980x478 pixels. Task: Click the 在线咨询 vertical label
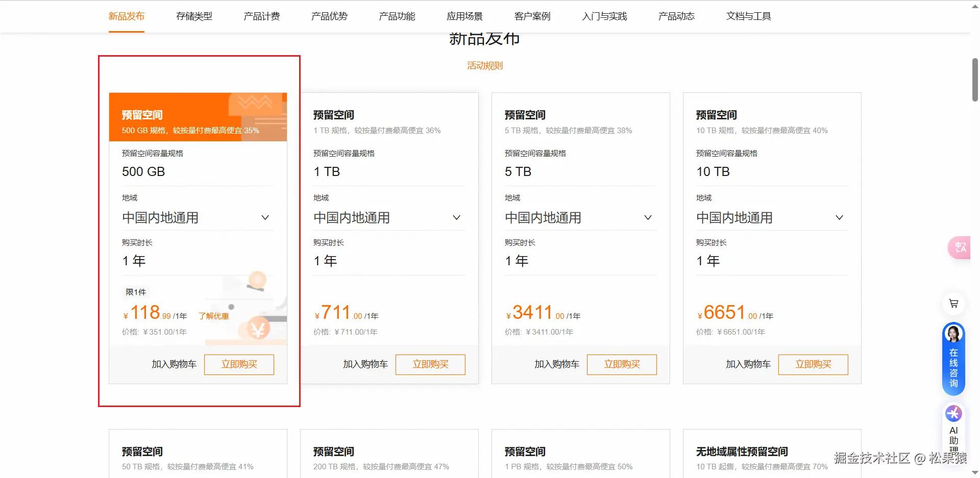coord(953,368)
